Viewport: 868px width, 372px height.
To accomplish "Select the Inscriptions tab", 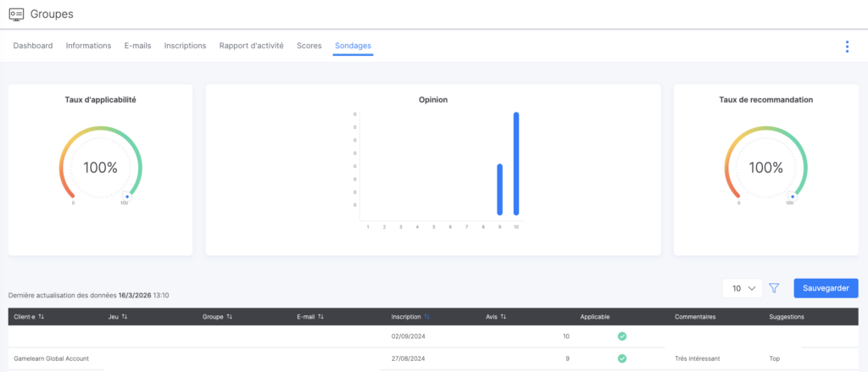I will pyautogui.click(x=185, y=46).
